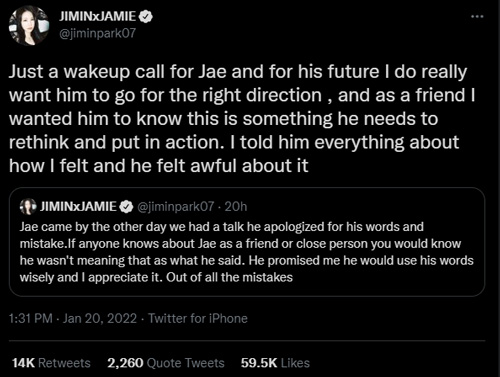Click the 20h timestamp on quoted tweet

[x=236, y=207]
